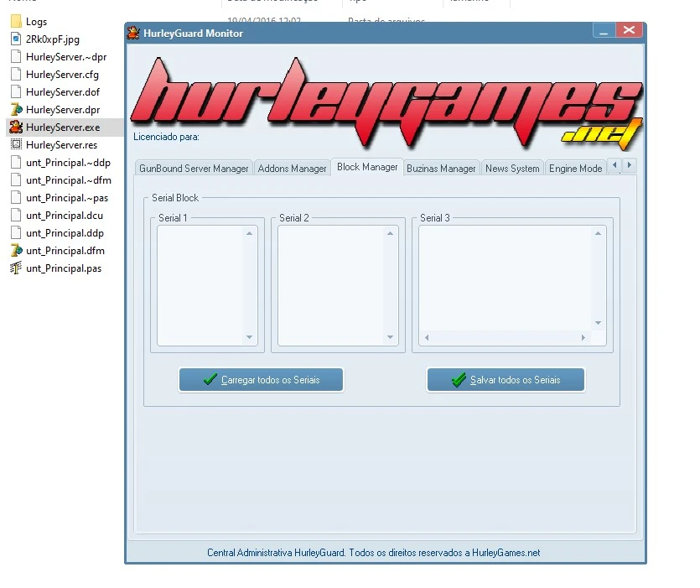Click the HurleyServer.exe application icon
Screen dimensions: 700x588
click(x=16, y=127)
